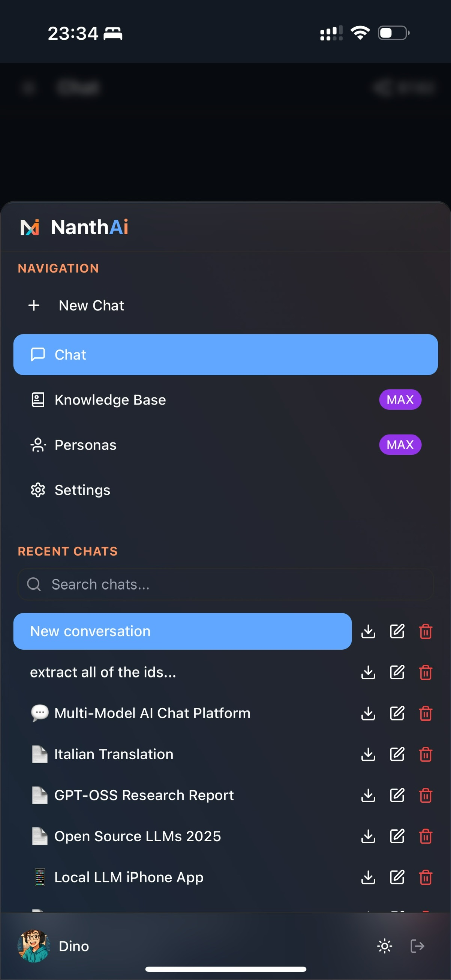Open Settings via the gear icon
The height and width of the screenshot is (980, 451).
coord(82,490)
